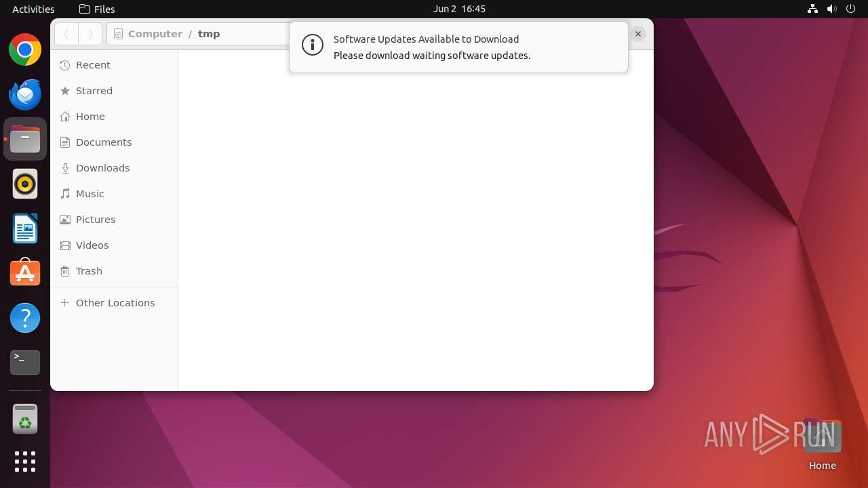Viewport: 868px width, 488px height.
Task: Go back with the back arrow
Action: point(66,34)
